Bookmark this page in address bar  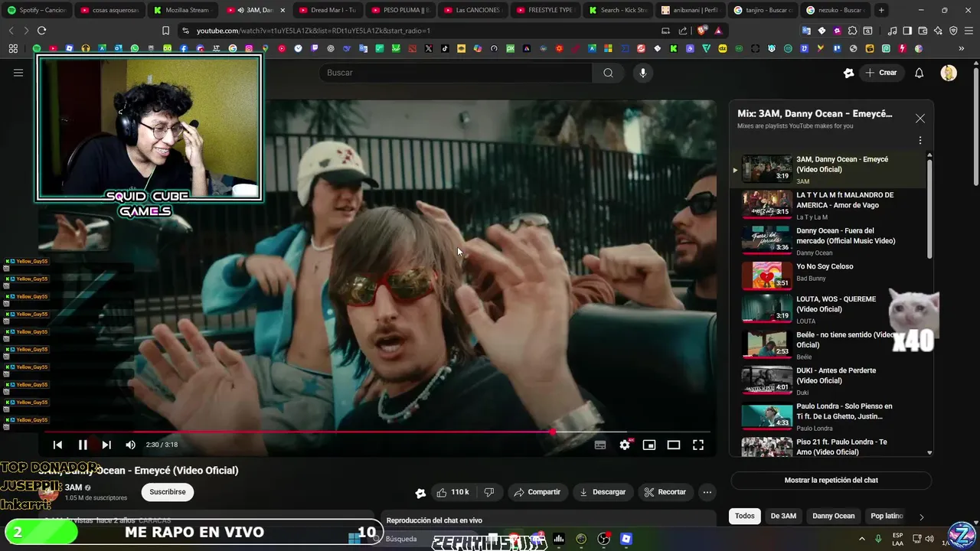coord(165,31)
